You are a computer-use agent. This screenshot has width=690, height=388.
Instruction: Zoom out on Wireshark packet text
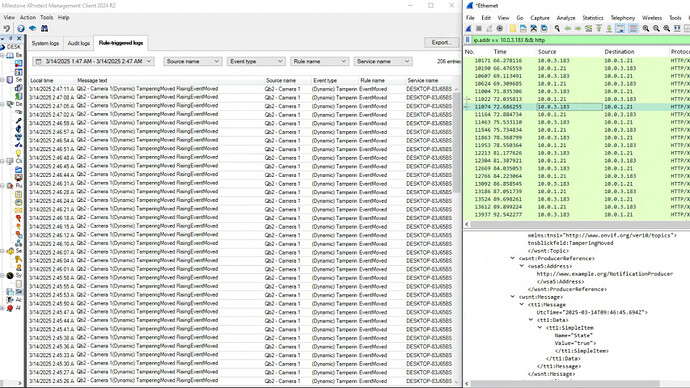pyautogui.click(x=656, y=29)
